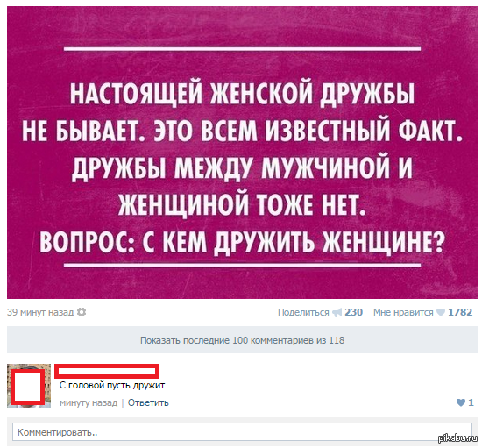Viewport: 482px width, 448px height.
Task: Select the comment text С головой пусть дружит
Action: click(x=112, y=385)
